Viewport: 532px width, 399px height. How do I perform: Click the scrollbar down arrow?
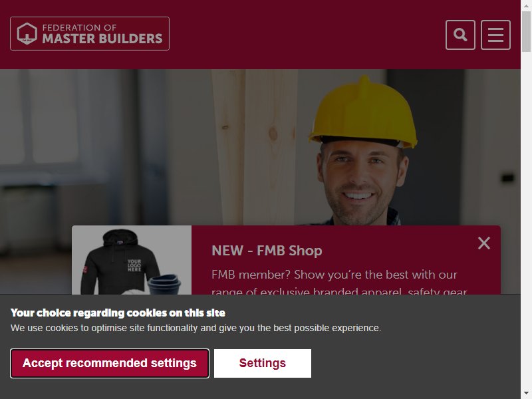(526, 394)
